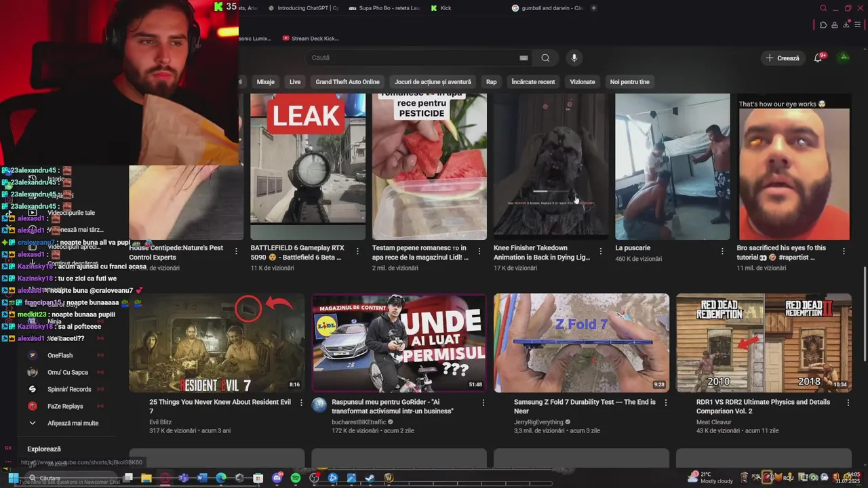Viewport: 868px width, 488px height.
Task: Open browser extensions icon
Action: (x=823, y=25)
